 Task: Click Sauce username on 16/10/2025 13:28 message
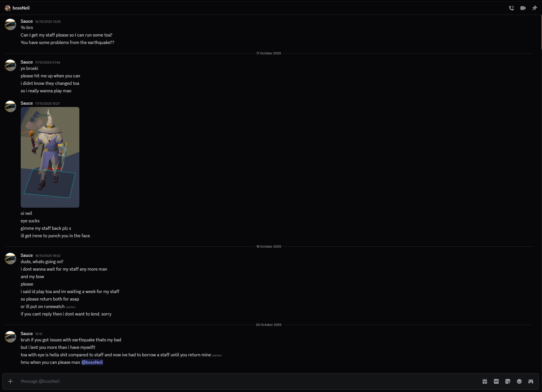coord(26,21)
